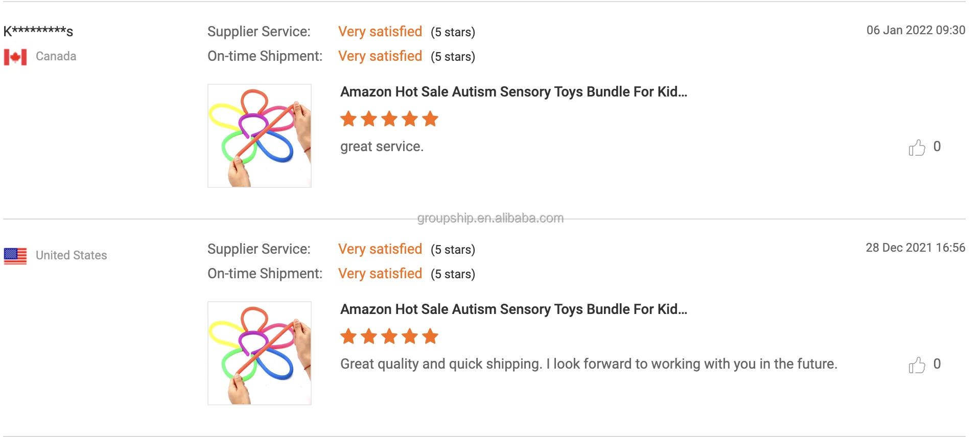The image size is (980, 437).
Task: Click the United States flag icon
Action: 15,256
